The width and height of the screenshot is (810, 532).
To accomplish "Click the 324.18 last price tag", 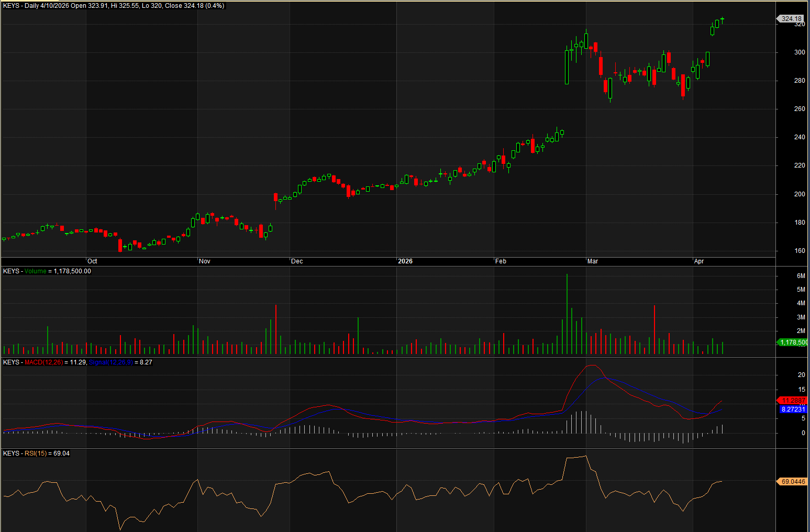I will pyautogui.click(x=791, y=18).
